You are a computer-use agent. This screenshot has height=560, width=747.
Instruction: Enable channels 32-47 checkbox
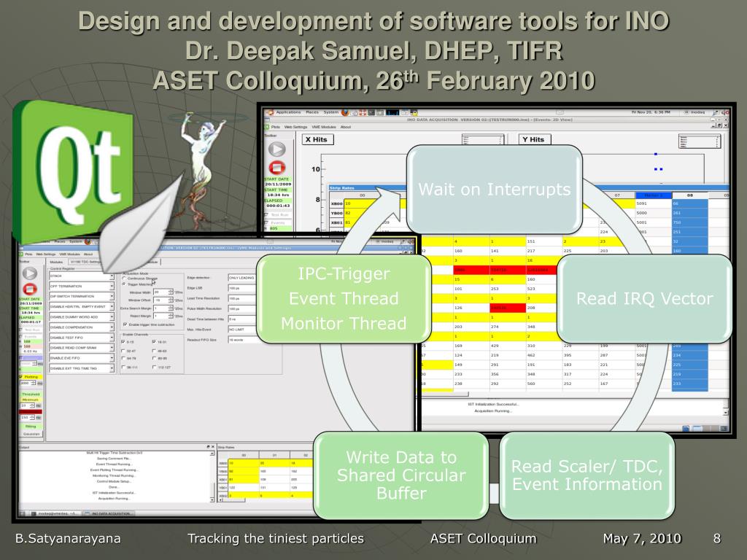(123, 351)
